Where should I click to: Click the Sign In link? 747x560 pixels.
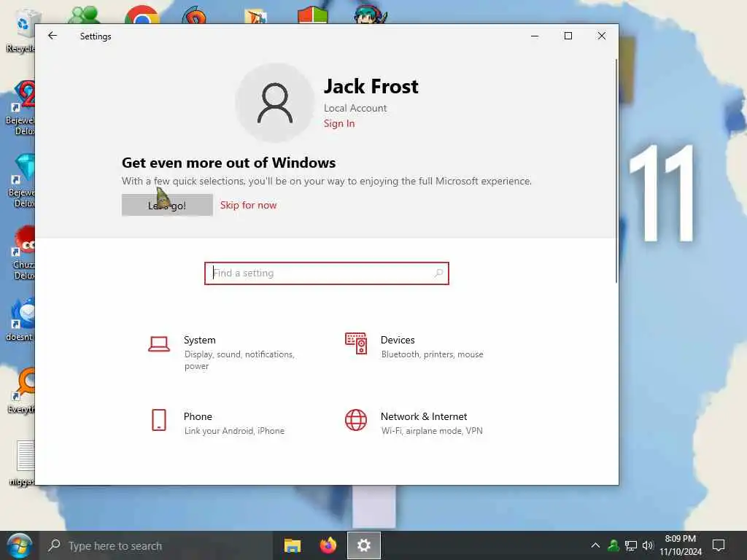(339, 123)
